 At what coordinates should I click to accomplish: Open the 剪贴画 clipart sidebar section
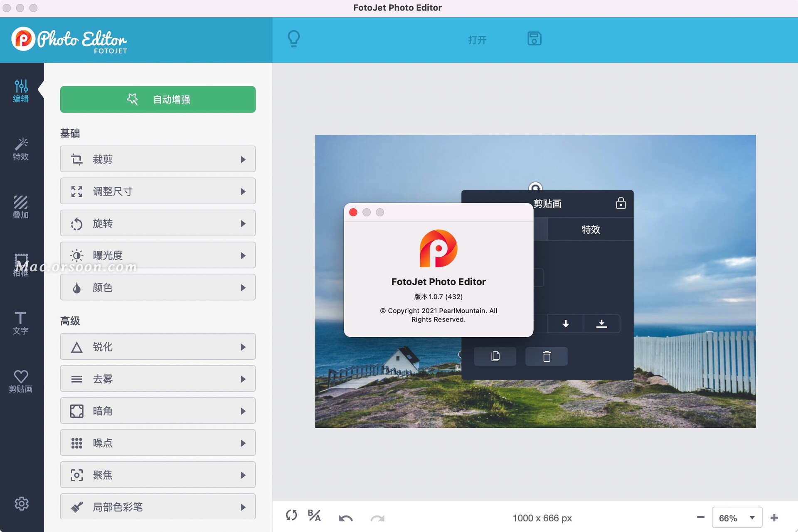21,382
